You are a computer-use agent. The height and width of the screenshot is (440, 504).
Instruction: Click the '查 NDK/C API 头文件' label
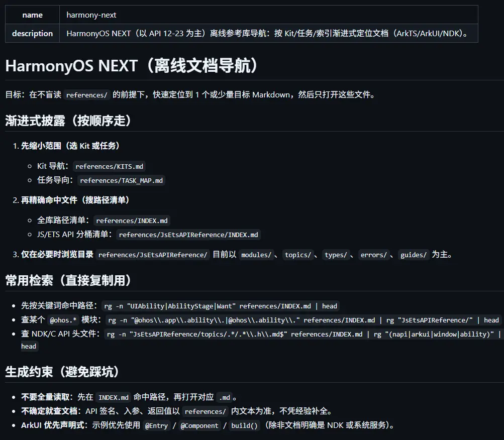tap(58, 334)
